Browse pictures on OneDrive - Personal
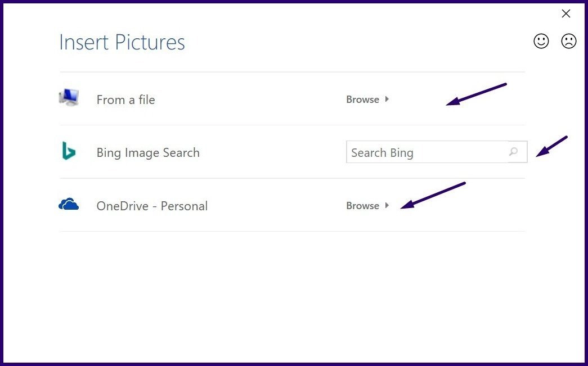Image resolution: width=588 pixels, height=366 pixels. click(x=362, y=206)
